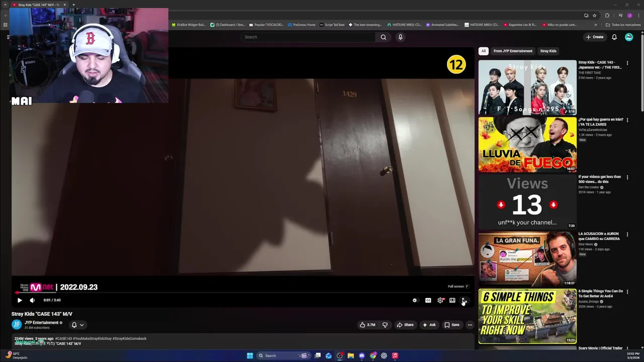Open options for less than 500 views video
Viewport: 644px width, 362px height.
(627, 177)
